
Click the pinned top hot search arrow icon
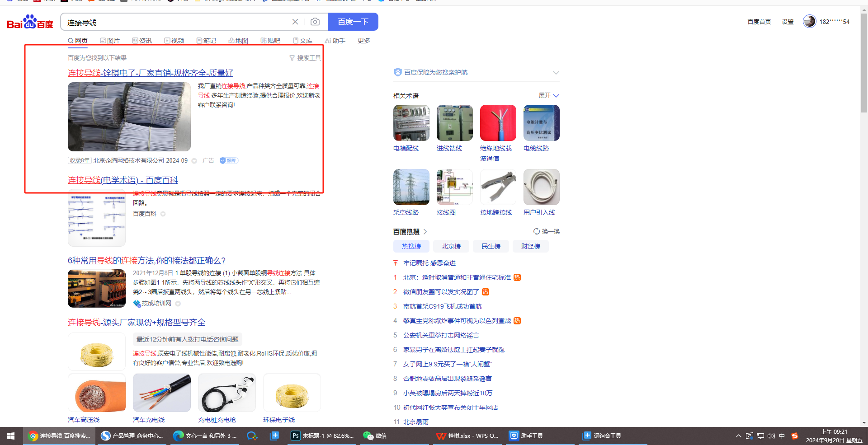tap(396, 263)
